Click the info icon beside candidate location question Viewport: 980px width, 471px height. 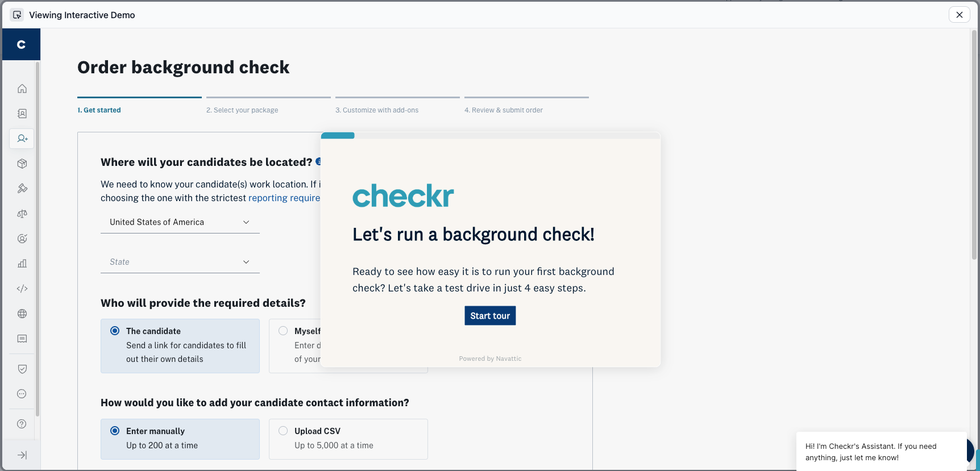point(318,161)
